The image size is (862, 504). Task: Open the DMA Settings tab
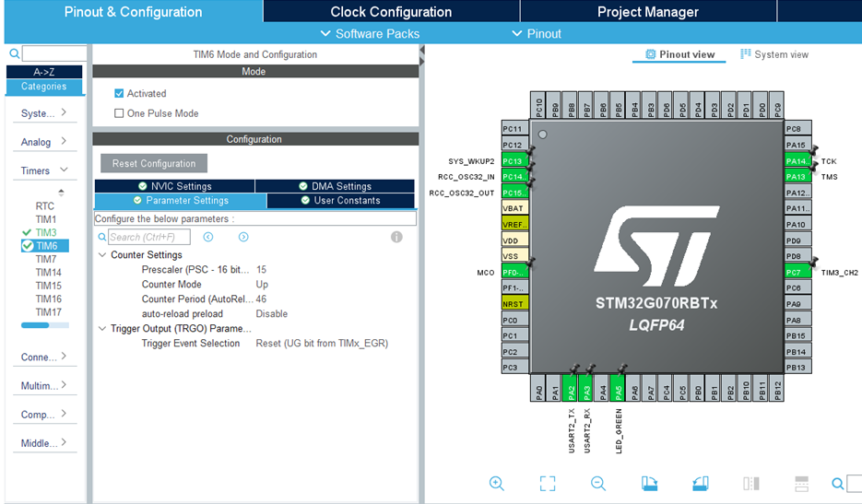(335, 186)
